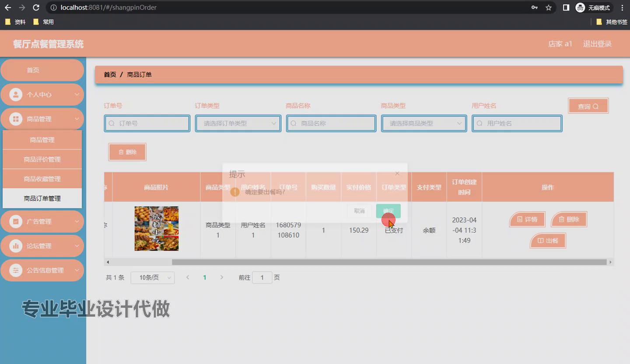630x364 pixels.
Task: Click the magnifier icon in 商品名称 field
Action: [x=294, y=123]
